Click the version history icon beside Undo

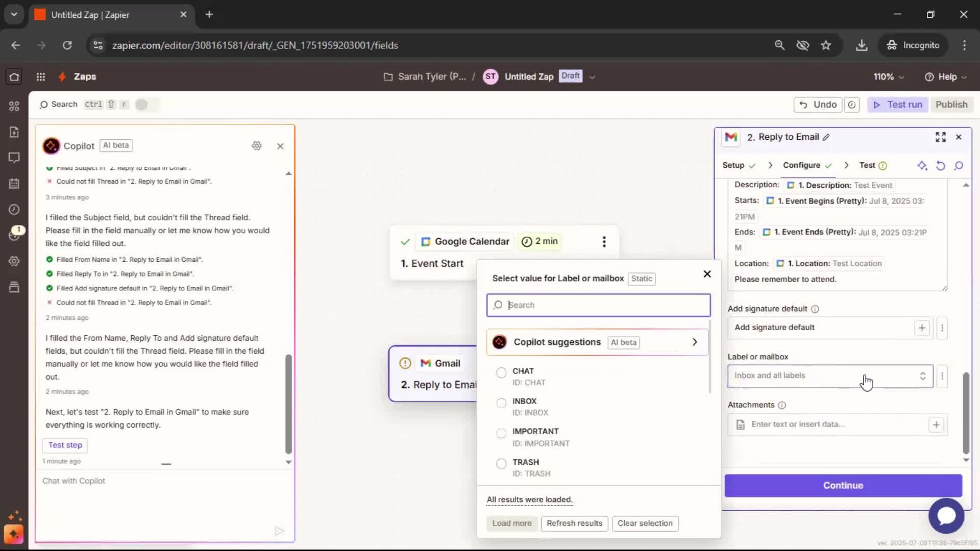point(852,105)
